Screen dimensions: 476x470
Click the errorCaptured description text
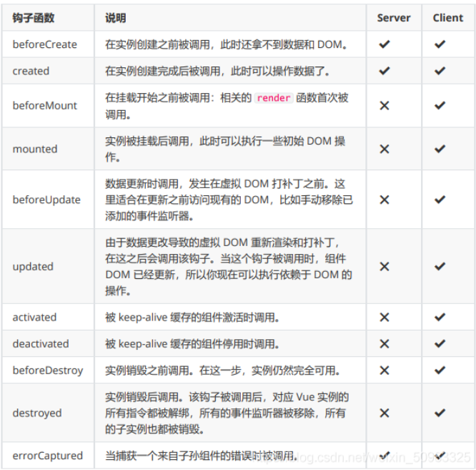202,456
